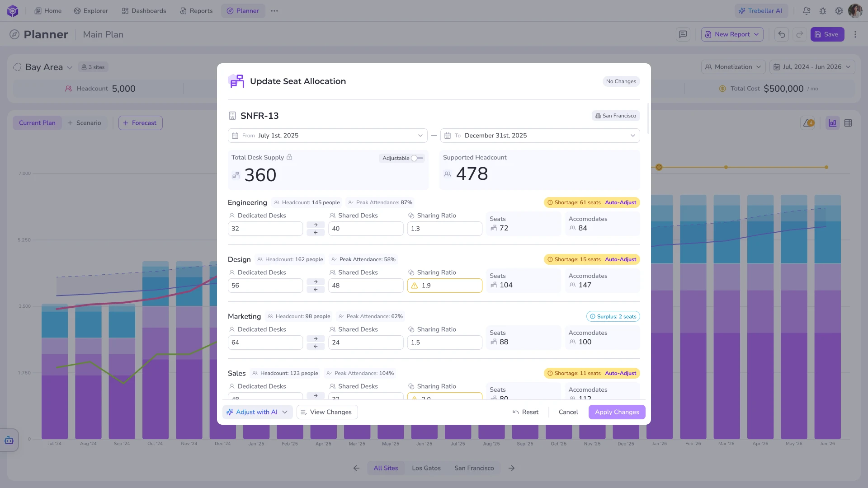Move Engineering desks from dedicated to shared arrow
This screenshot has width=868, height=488.
[x=316, y=225]
